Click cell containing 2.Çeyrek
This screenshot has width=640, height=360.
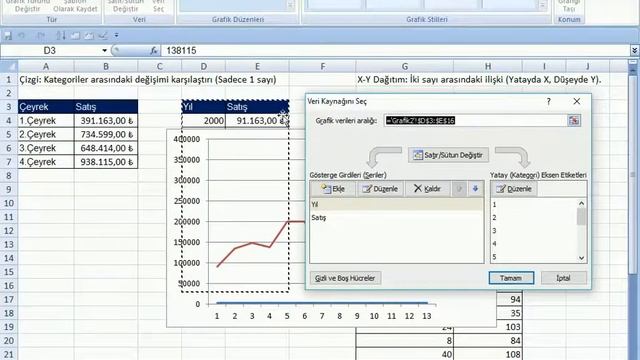[x=46, y=134]
